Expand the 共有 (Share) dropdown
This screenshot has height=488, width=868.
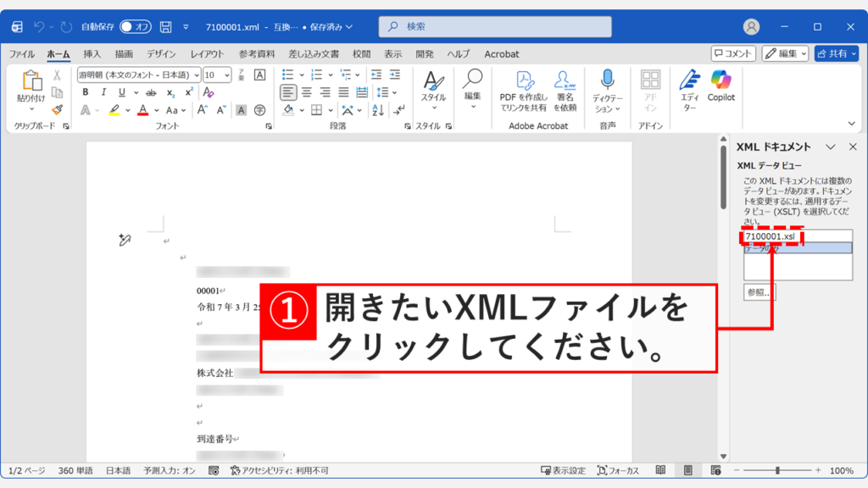pos(854,53)
